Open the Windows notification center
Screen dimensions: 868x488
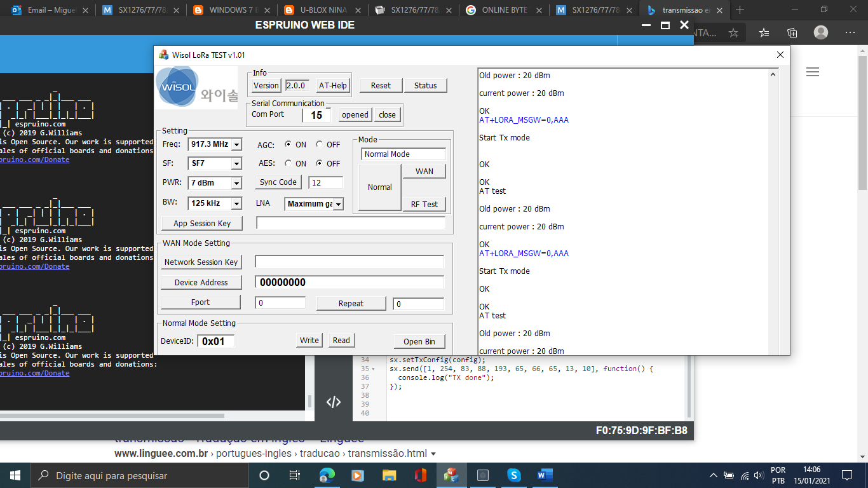(846, 475)
